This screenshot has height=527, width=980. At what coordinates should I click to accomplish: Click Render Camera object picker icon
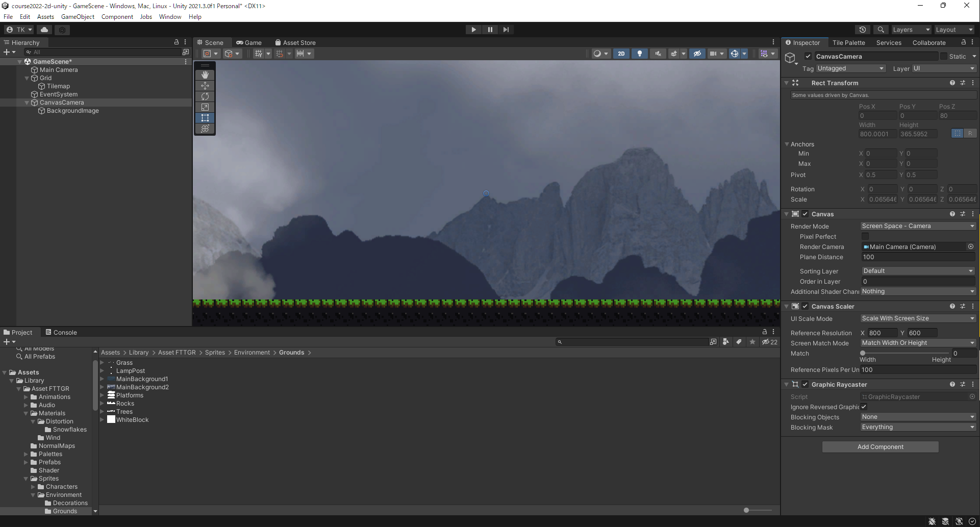pos(971,247)
